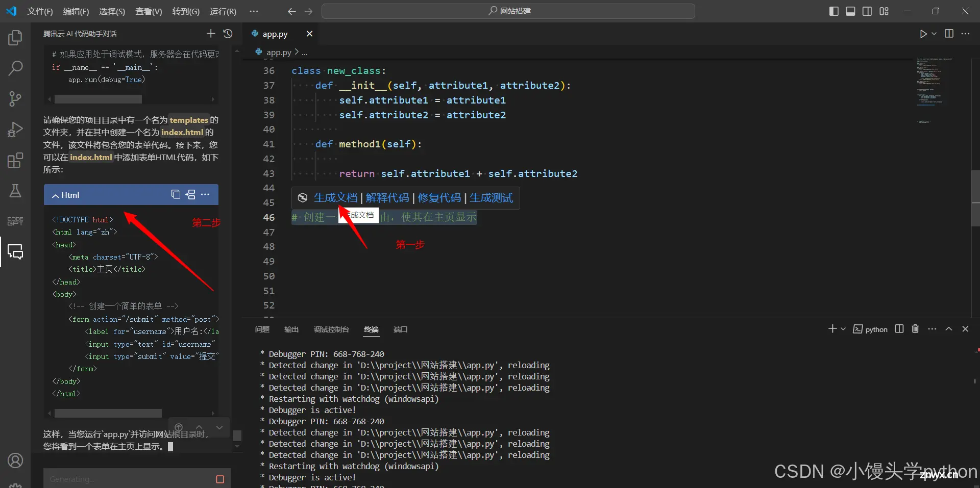Viewport: 980px width, 488px height.
Task: Click top code snippet horizontal scrollbar
Action: click(99, 99)
